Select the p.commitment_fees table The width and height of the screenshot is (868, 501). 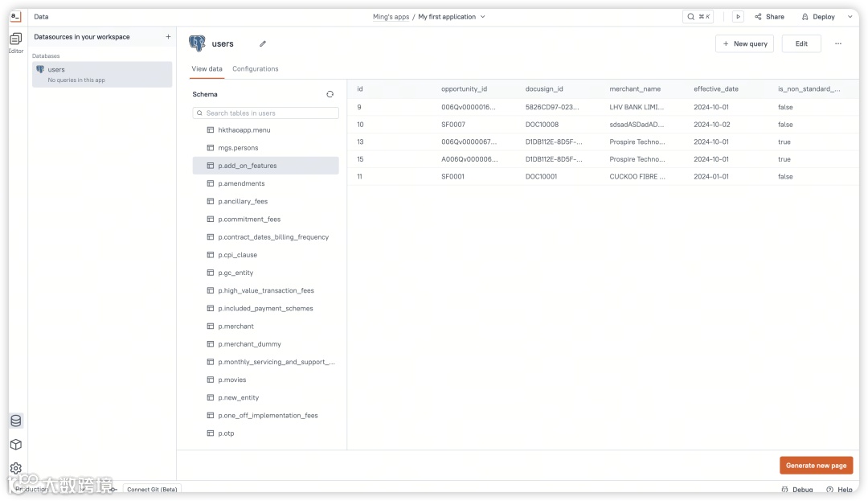point(266,220)
